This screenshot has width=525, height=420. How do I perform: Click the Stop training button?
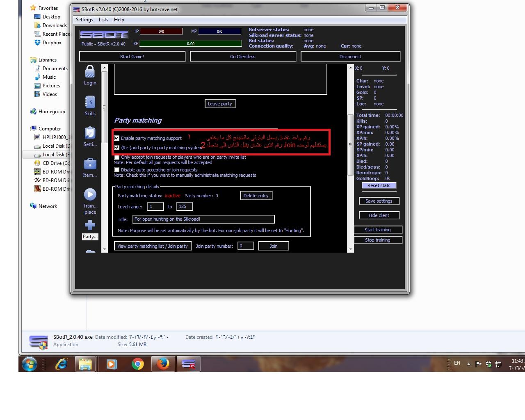click(378, 240)
